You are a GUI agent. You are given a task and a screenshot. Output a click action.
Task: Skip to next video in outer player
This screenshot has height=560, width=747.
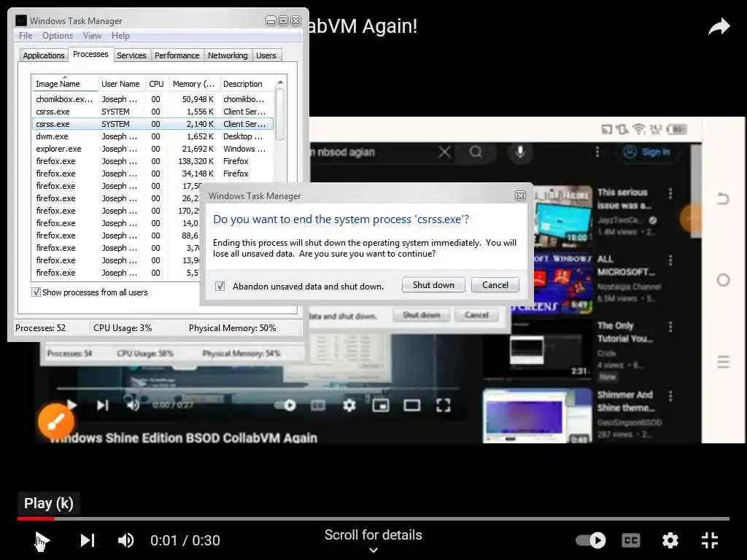pos(88,540)
